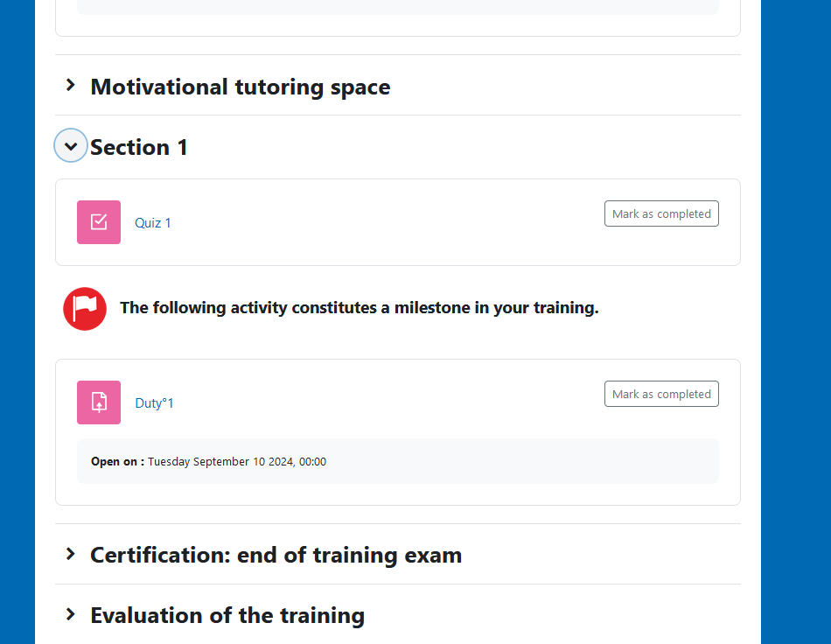Image resolution: width=831 pixels, height=644 pixels.
Task: Expand the Certification section chevron
Action: pos(71,554)
